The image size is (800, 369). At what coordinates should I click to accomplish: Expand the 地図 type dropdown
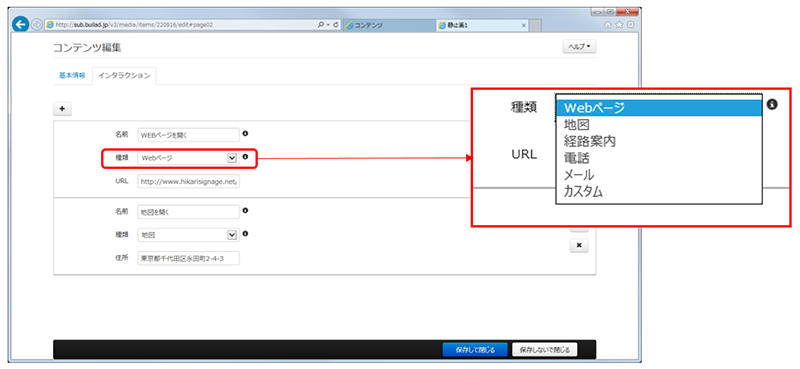188,235
